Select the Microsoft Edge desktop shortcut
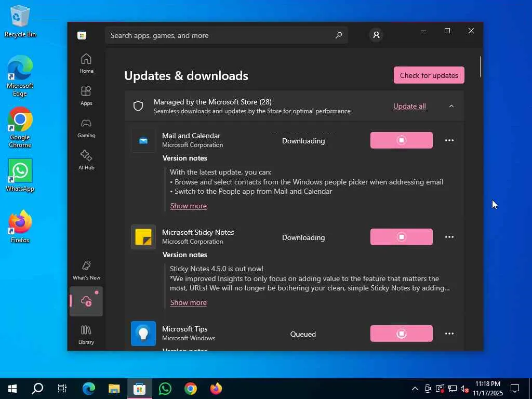The height and width of the screenshot is (399, 532). pyautogui.click(x=20, y=76)
